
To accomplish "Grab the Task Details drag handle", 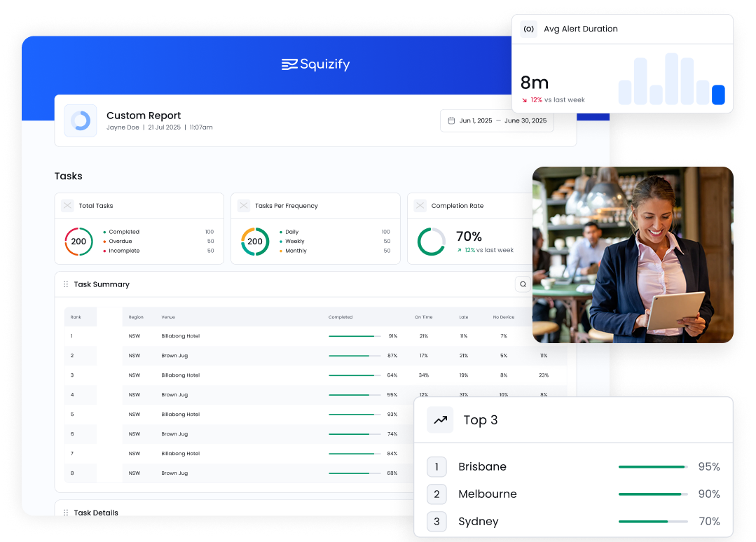I will click(x=66, y=513).
